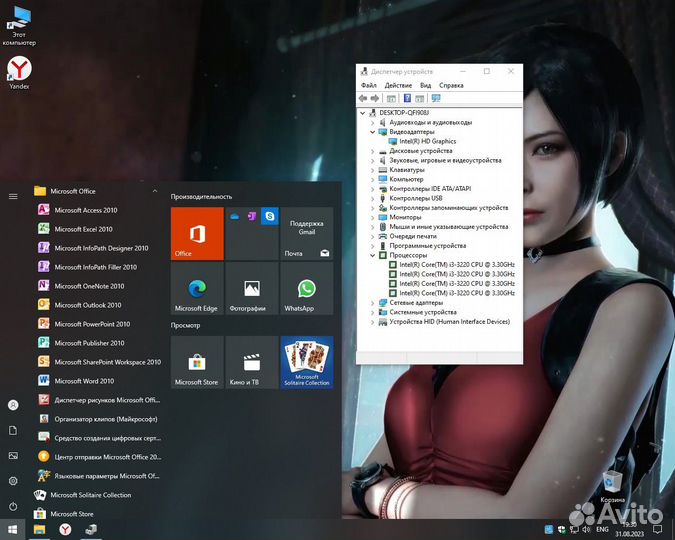Screen dimensions: 675x540
Task: Expand the Мониторы node
Action: [372, 217]
